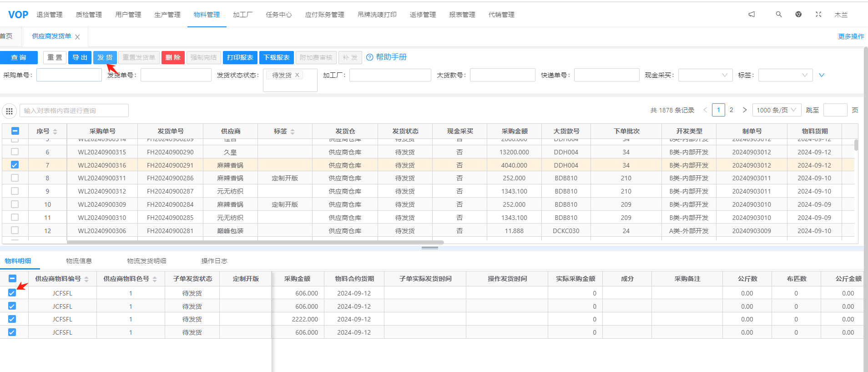Toggle fullscreen with the expand icon
This screenshot has width=868, height=372.
click(x=818, y=15)
